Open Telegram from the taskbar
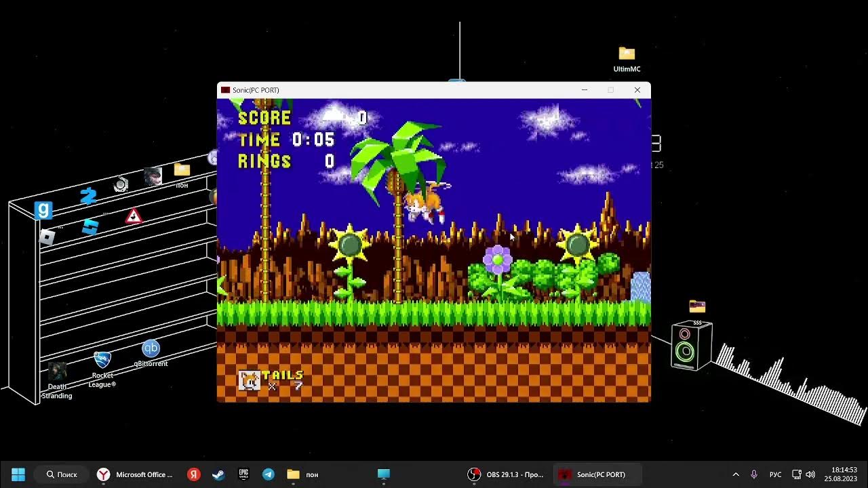The width and height of the screenshot is (868, 488). [x=269, y=474]
